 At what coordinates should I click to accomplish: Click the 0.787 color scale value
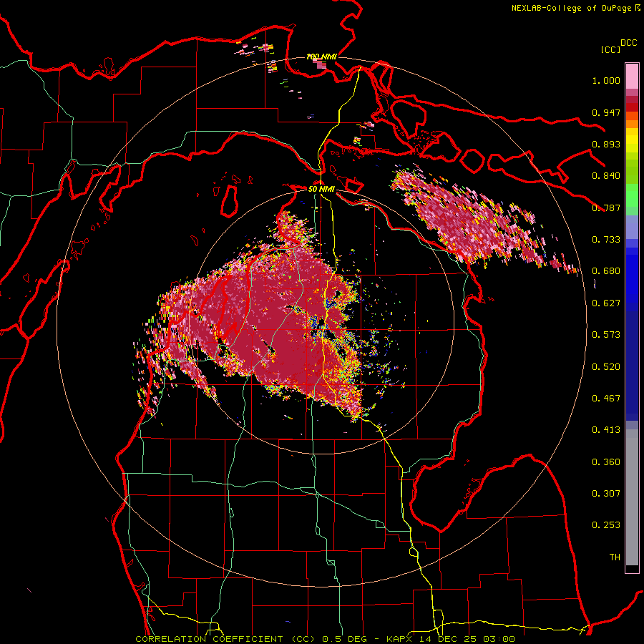coord(606,208)
